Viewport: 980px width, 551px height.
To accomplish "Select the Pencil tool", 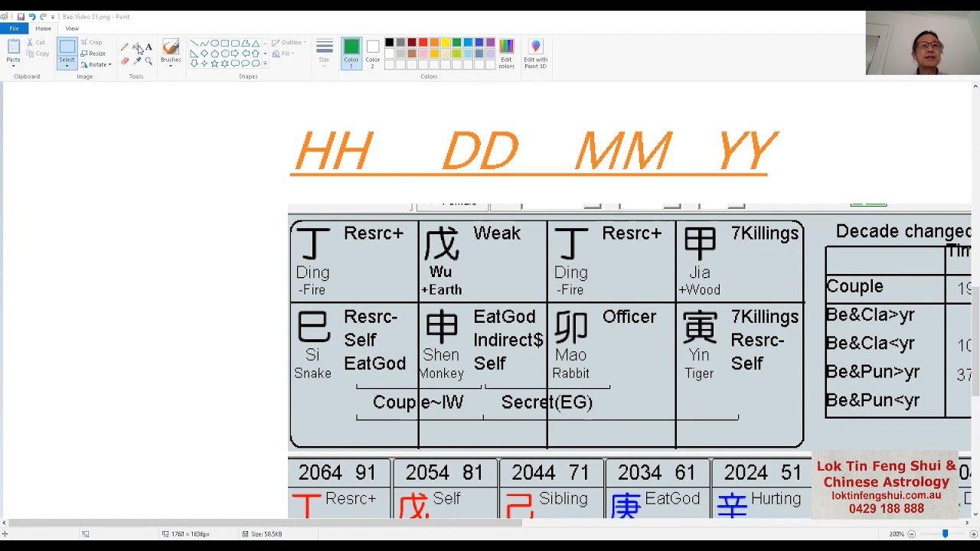I will tap(125, 47).
